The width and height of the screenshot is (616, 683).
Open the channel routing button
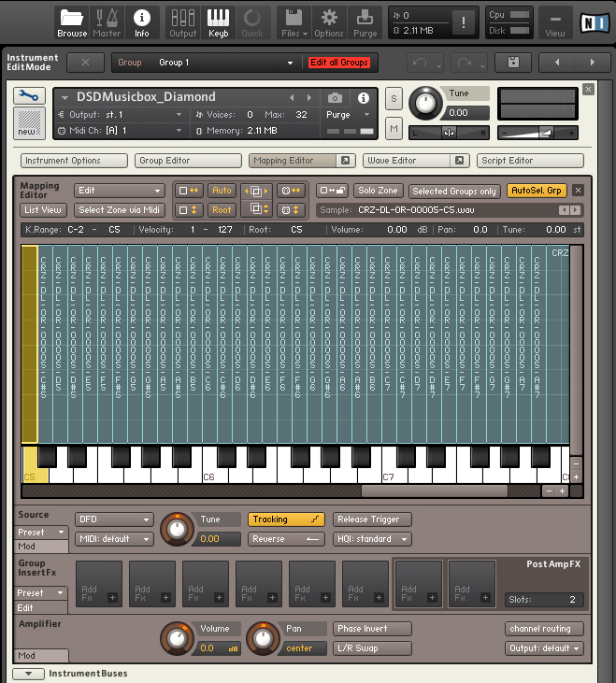544,629
